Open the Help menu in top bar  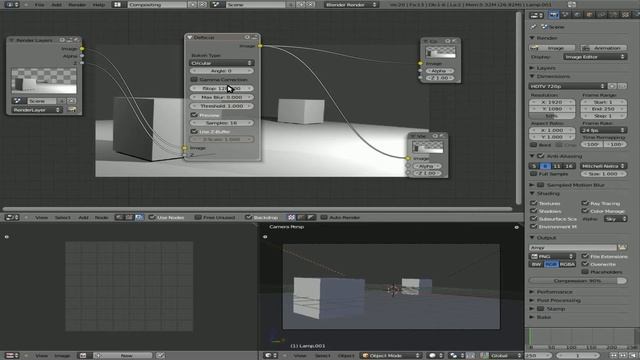[99, 4]
